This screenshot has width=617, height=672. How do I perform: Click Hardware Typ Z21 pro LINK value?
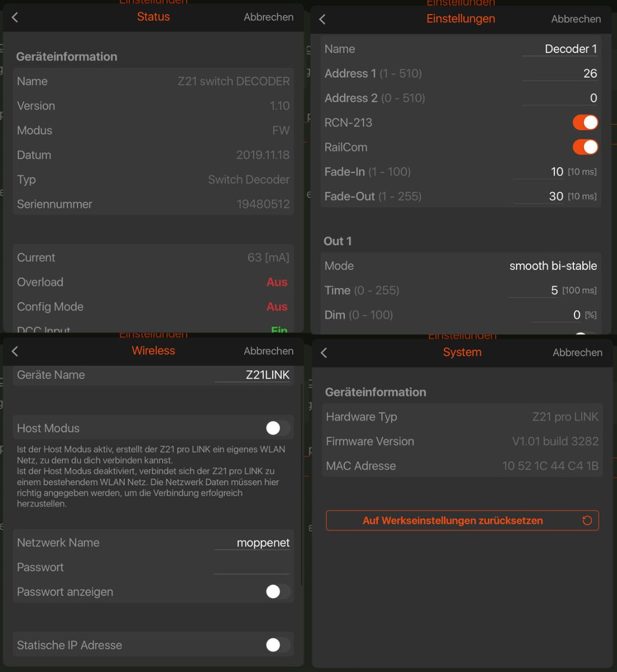click(565, 417)
